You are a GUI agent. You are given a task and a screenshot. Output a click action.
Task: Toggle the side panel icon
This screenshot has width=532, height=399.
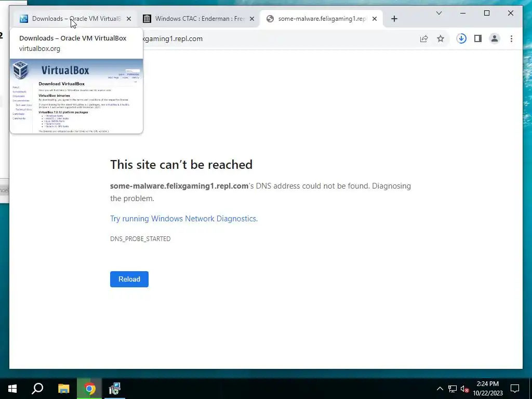pyautogui.click(x=478, y=38)
